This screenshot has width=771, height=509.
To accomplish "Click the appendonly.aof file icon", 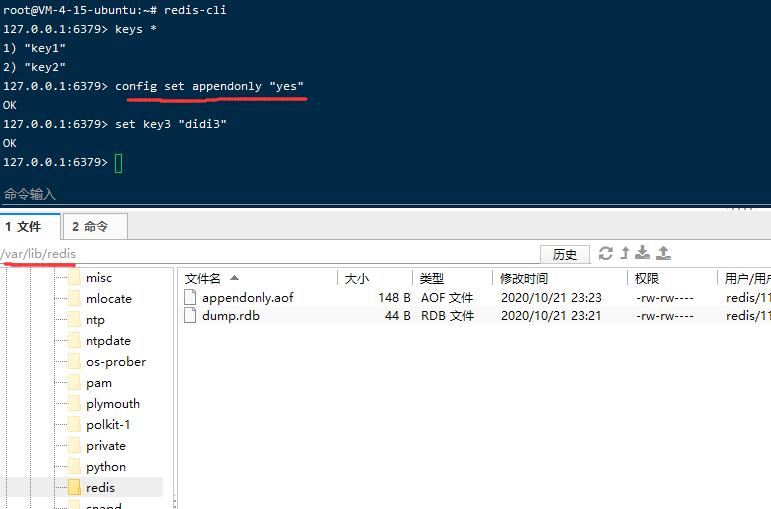I will (190, 297).
